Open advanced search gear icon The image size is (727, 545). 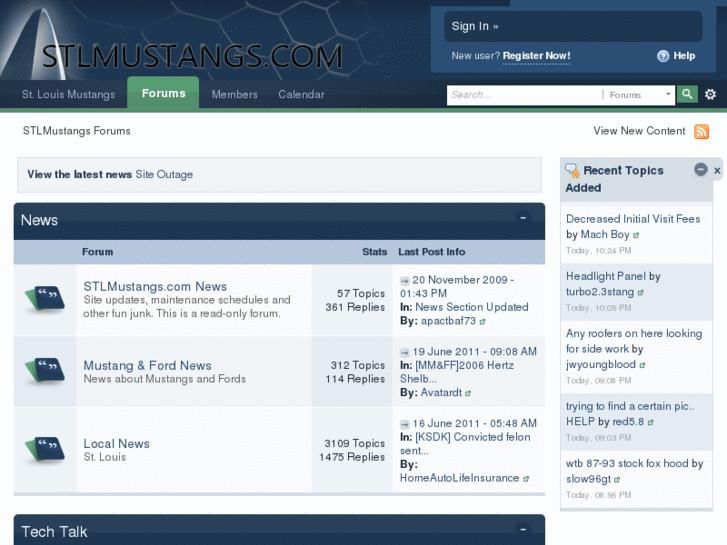[710, 95]
